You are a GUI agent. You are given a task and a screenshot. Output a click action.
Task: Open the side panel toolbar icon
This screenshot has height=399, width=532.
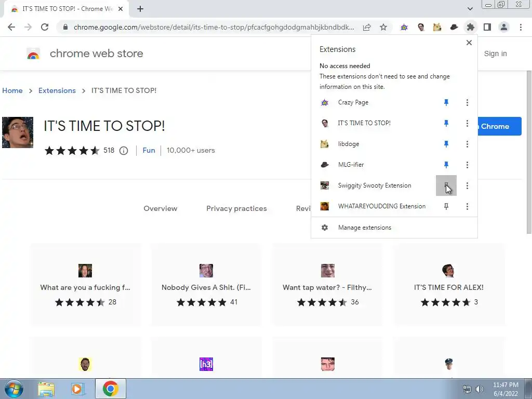click(x=487, y=27)
